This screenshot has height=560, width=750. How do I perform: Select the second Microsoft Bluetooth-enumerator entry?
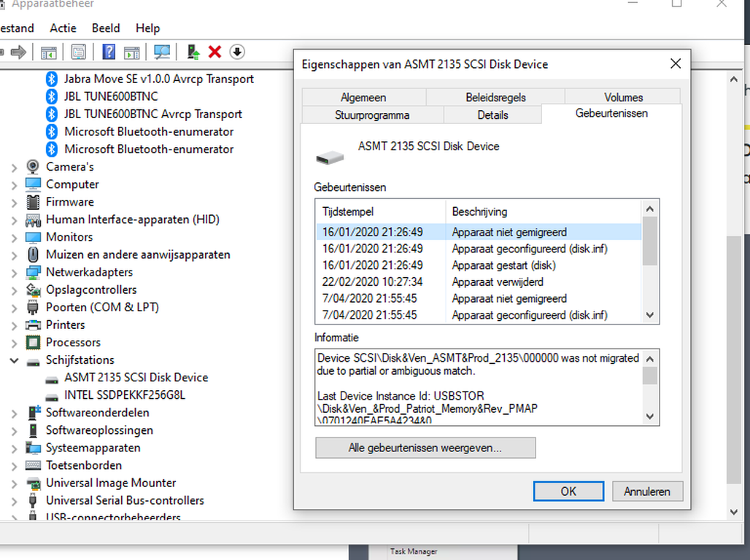click(x=149, y=149)
